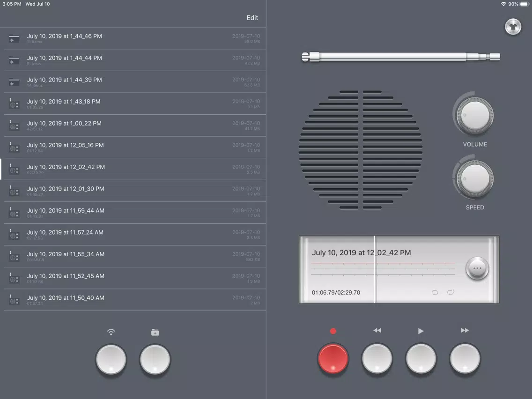
Task: Open the three-dots more options knob
Action: (x=477, y=268)
